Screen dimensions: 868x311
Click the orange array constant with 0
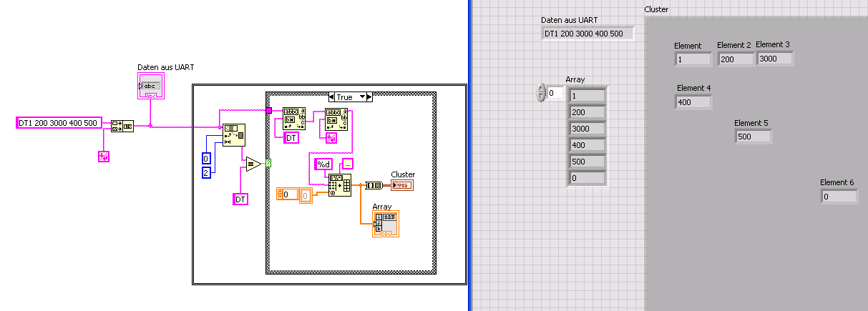click(295, 194)
